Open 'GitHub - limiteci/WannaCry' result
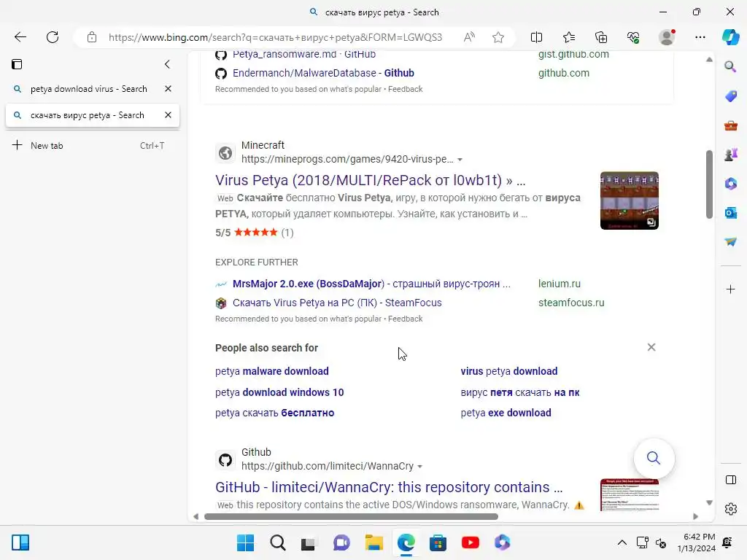Viewport: 747px width, 560px height. click(x=389, y=487)
